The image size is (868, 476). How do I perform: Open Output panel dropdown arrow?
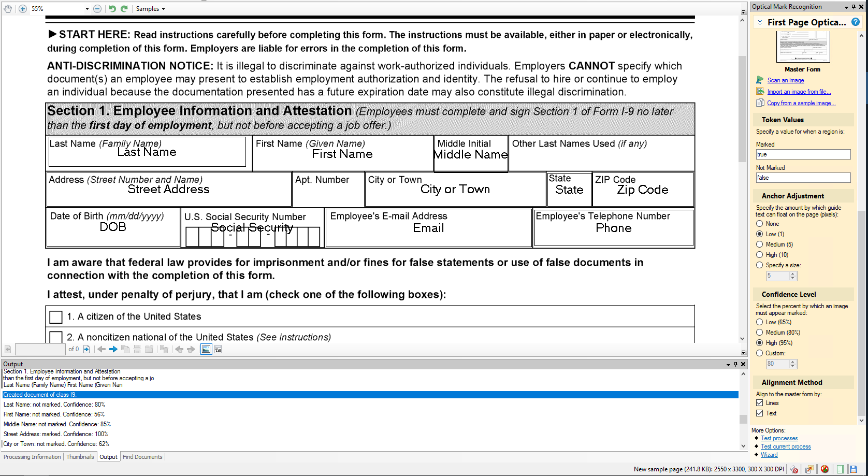click(x=728, y=364)
